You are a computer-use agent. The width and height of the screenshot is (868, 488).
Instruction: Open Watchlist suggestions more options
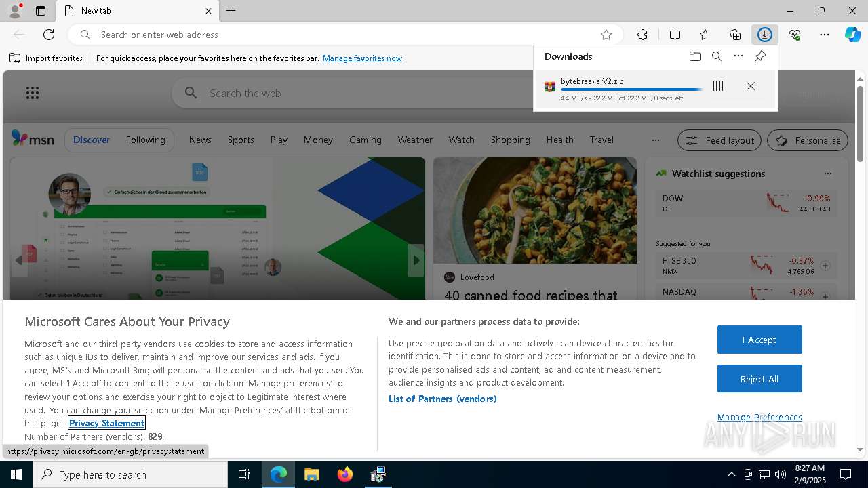coord(827,174)
